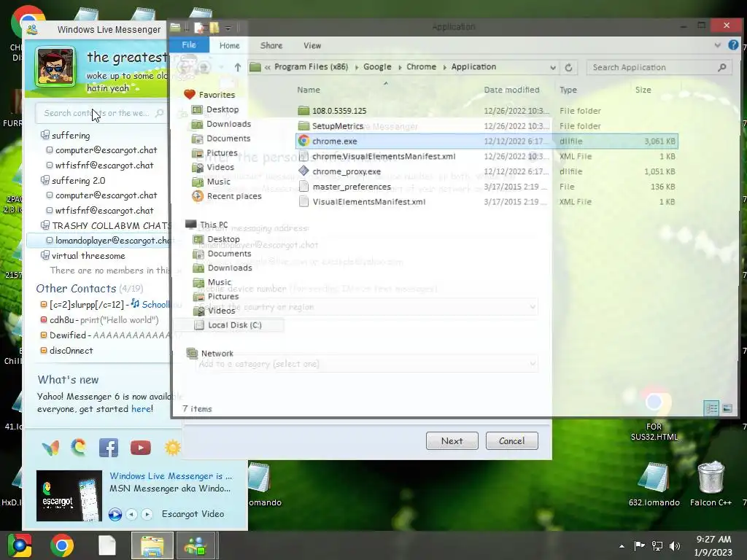Select VisualElementsManifest.xml file
Image resolution: width=747 pixels, height=560 pixels.
[x=368, y=202]
